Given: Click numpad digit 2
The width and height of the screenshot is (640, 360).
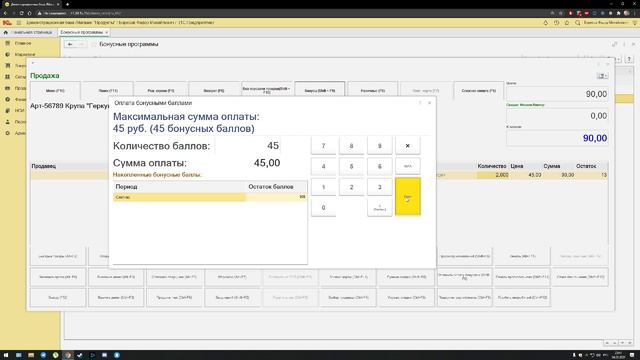Looking at the screenshot, I should point(351,187).
